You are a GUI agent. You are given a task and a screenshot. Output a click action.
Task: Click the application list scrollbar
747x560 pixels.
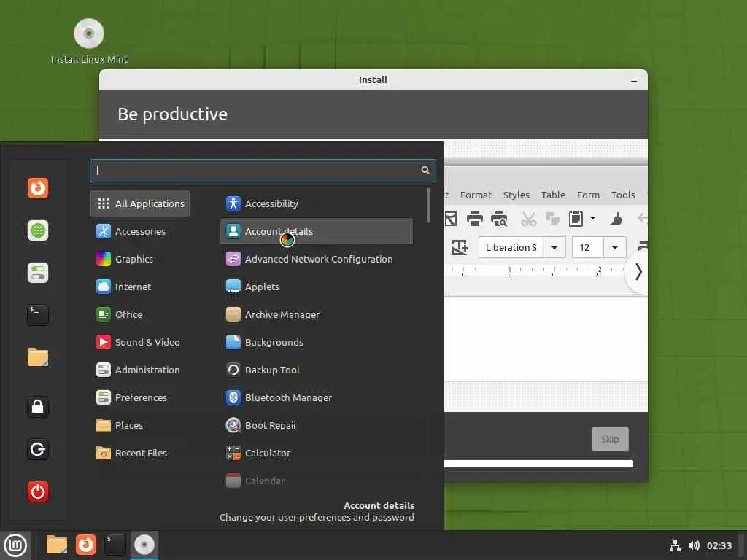(429, 205)
